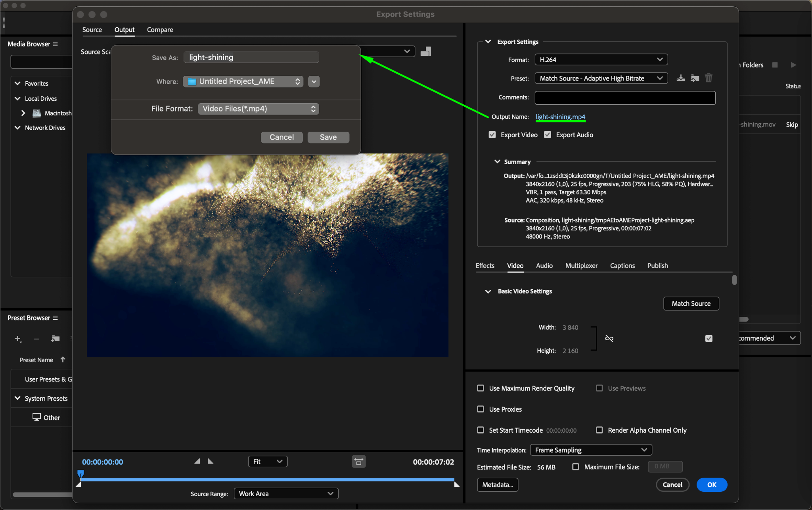Click the Delete Preset trash icon

pyautogui.click(x=709, y=78)
